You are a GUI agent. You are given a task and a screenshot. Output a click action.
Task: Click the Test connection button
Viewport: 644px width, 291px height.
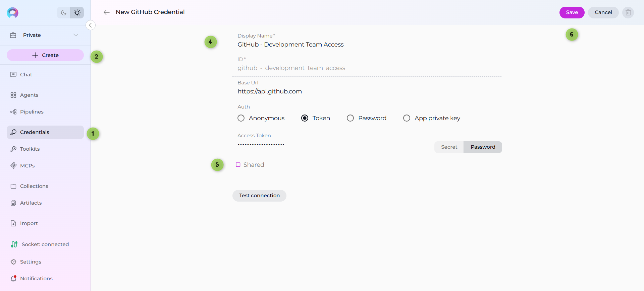[x=259, y=196]
